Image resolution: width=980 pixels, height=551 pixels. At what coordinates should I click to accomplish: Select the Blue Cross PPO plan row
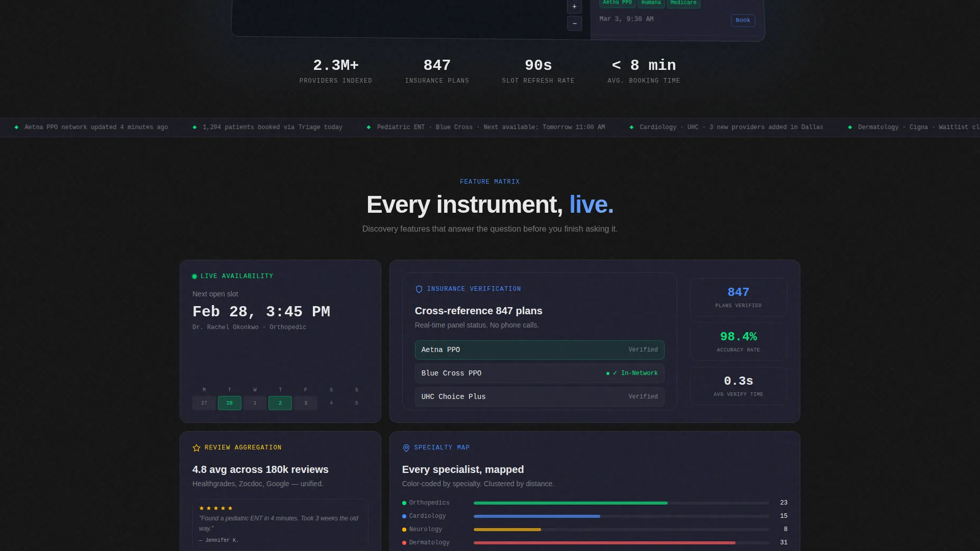(540, 373)
